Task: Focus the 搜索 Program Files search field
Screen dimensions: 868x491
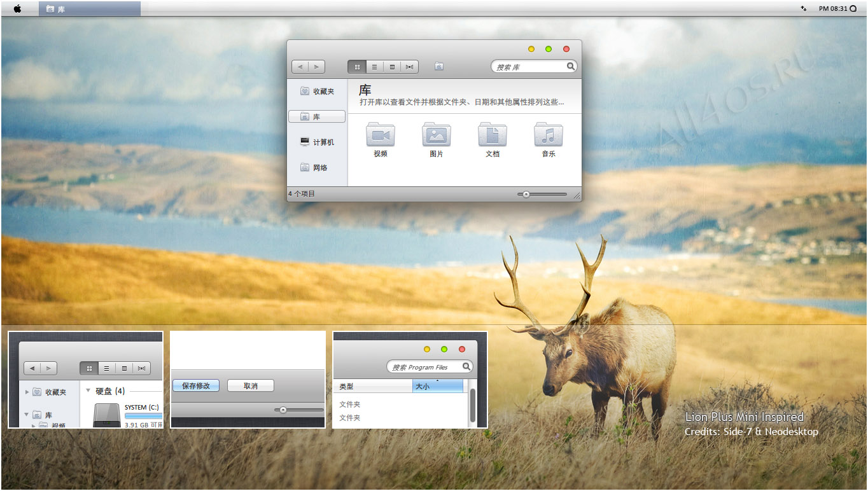Action: tap(430, 367)
